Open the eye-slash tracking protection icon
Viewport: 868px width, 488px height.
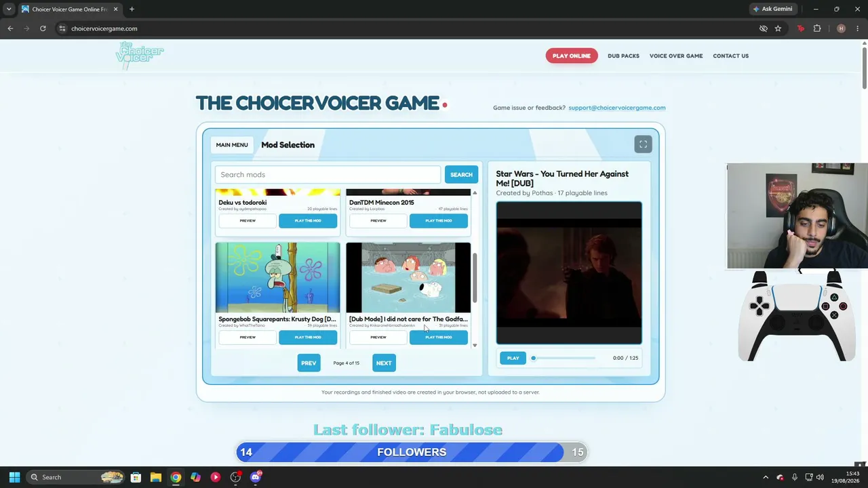(763, 28)
